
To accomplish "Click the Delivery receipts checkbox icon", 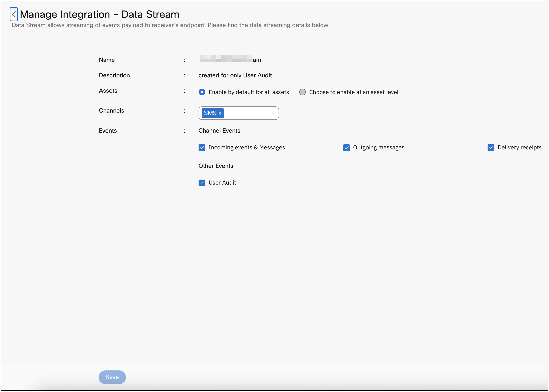I will (x=491, y=147).
